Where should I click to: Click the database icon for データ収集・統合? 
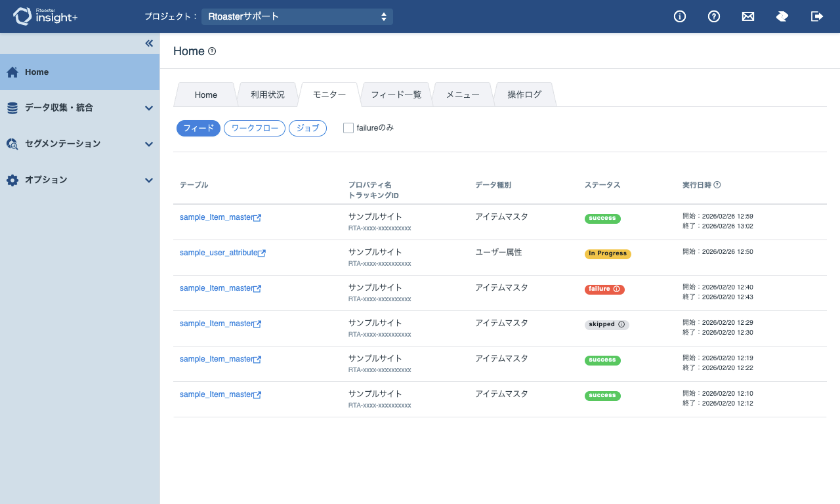[12, 108]
